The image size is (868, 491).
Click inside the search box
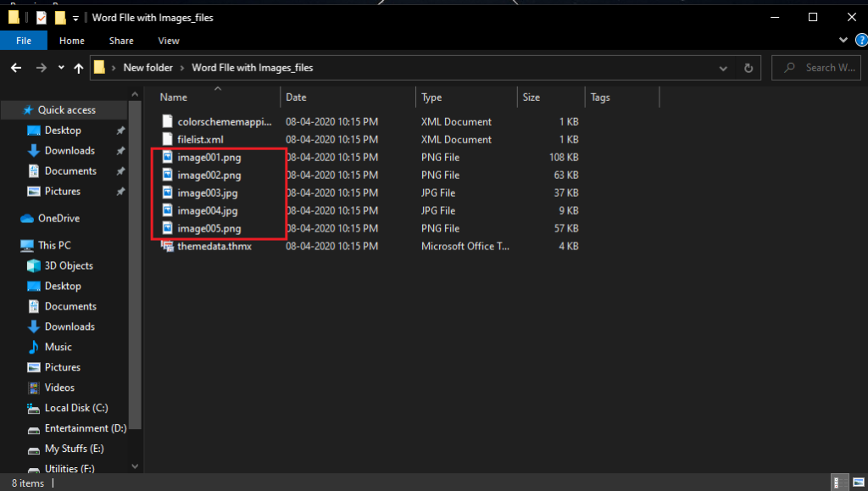815,67
